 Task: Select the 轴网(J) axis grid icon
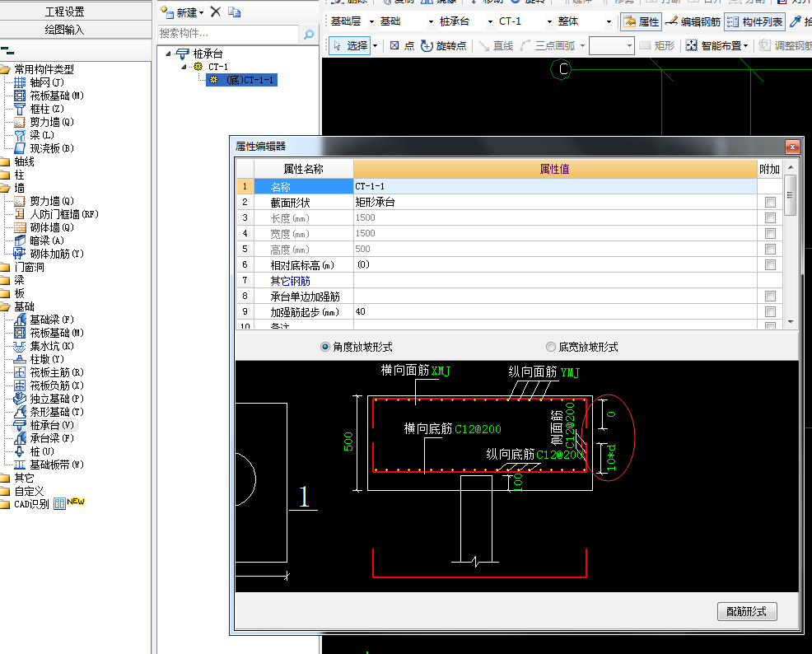click(x=20, y=82)
